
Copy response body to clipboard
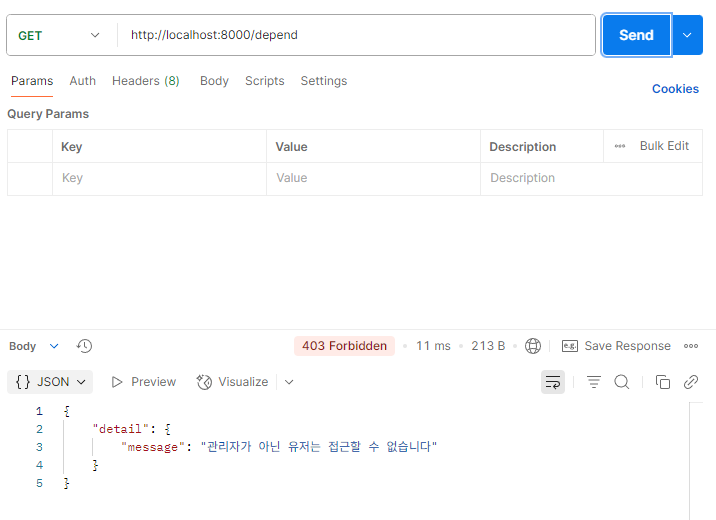[663, 382]
